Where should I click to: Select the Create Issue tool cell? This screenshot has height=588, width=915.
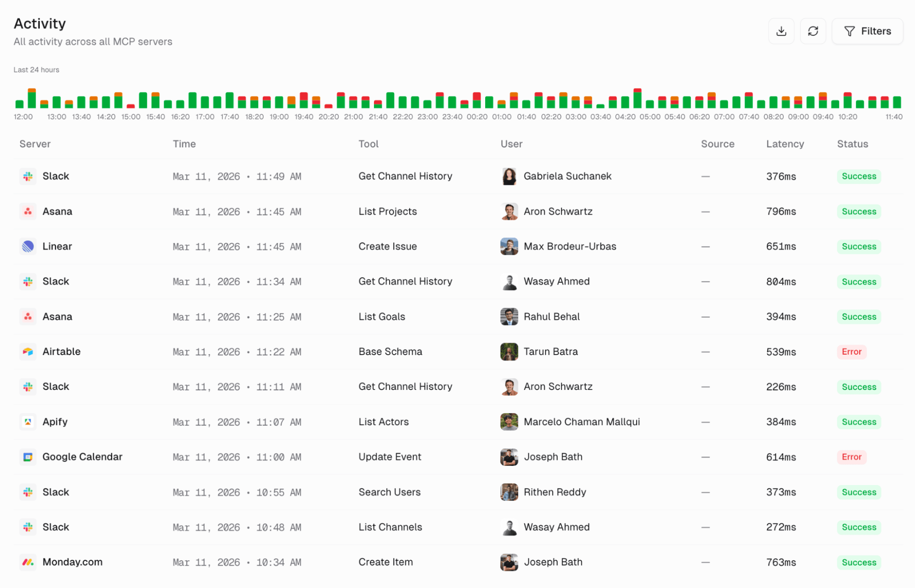(387, 246)
